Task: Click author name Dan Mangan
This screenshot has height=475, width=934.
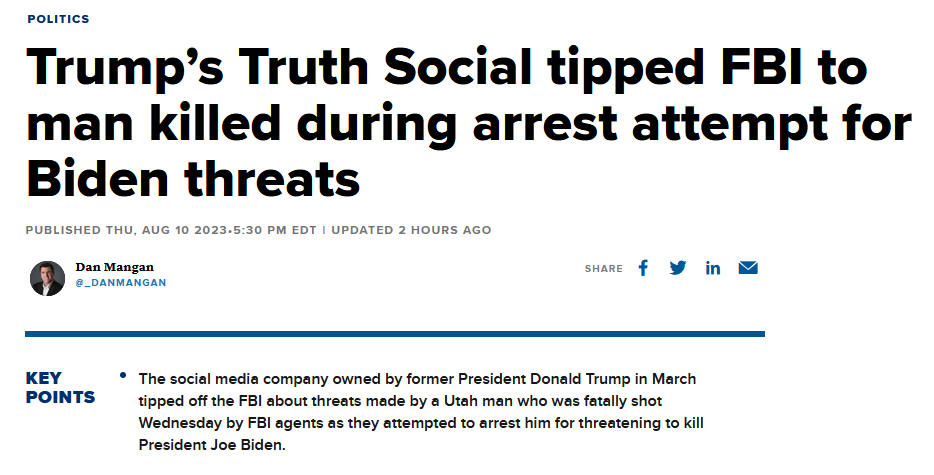Action: coord(114,267)
